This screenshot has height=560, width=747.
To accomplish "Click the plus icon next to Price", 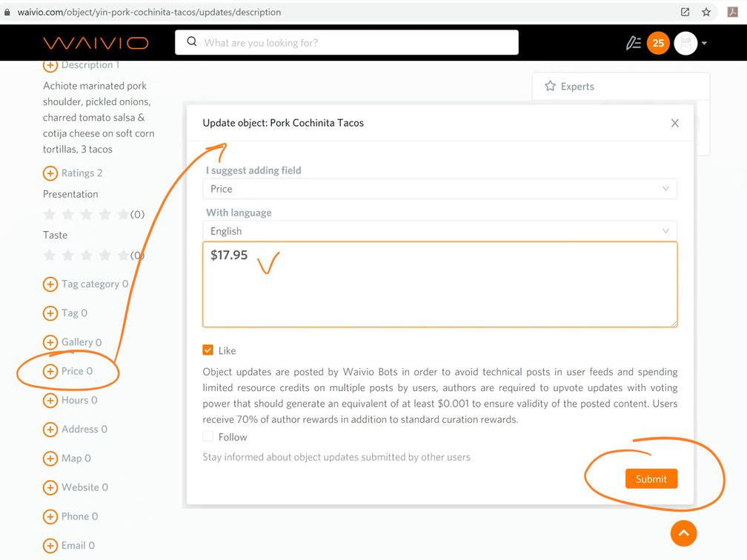I will point(50,371).
